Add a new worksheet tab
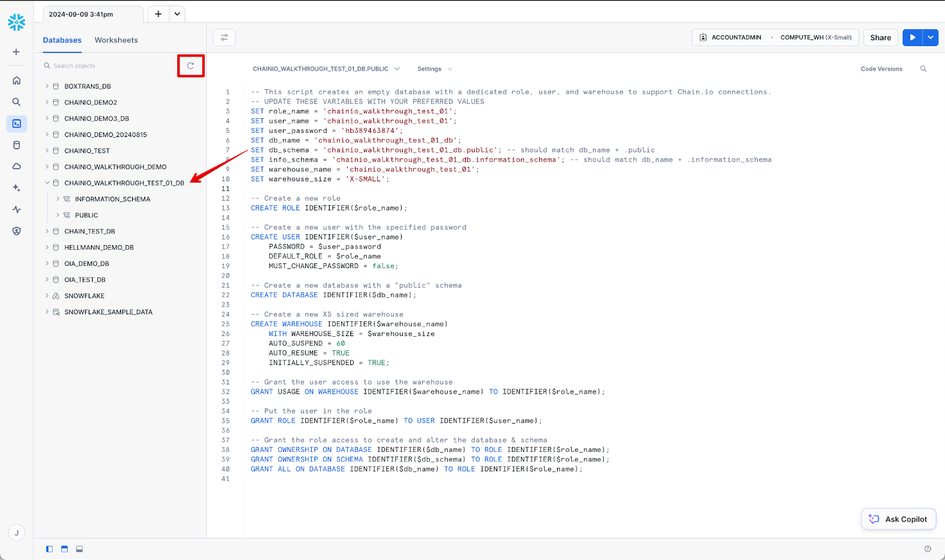945x560 pixels. point(158,14)
